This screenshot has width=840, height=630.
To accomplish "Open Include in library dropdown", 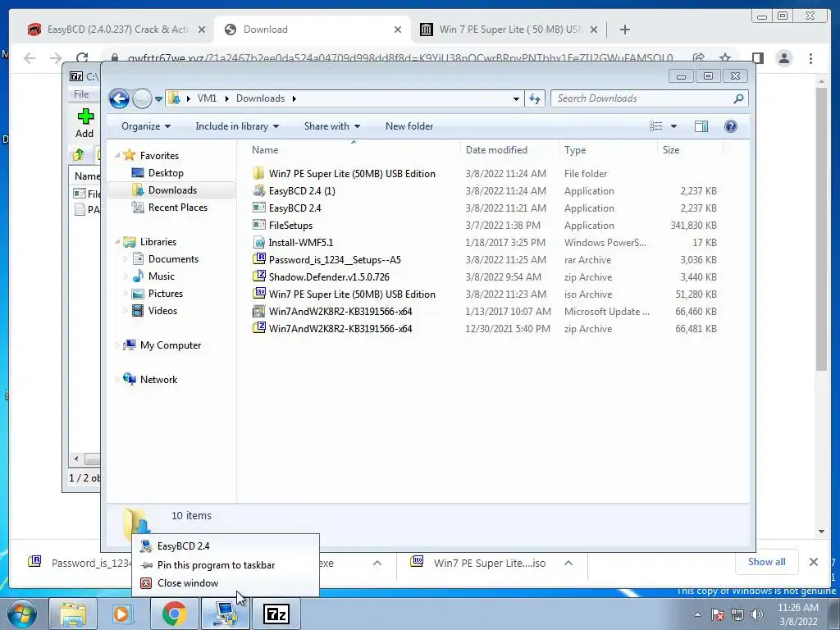I will tap(237, 126).
